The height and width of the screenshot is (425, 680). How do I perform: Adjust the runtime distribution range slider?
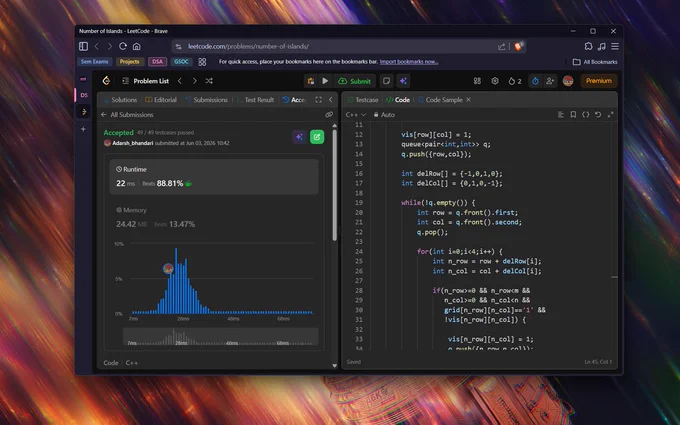tap(221, 337)
